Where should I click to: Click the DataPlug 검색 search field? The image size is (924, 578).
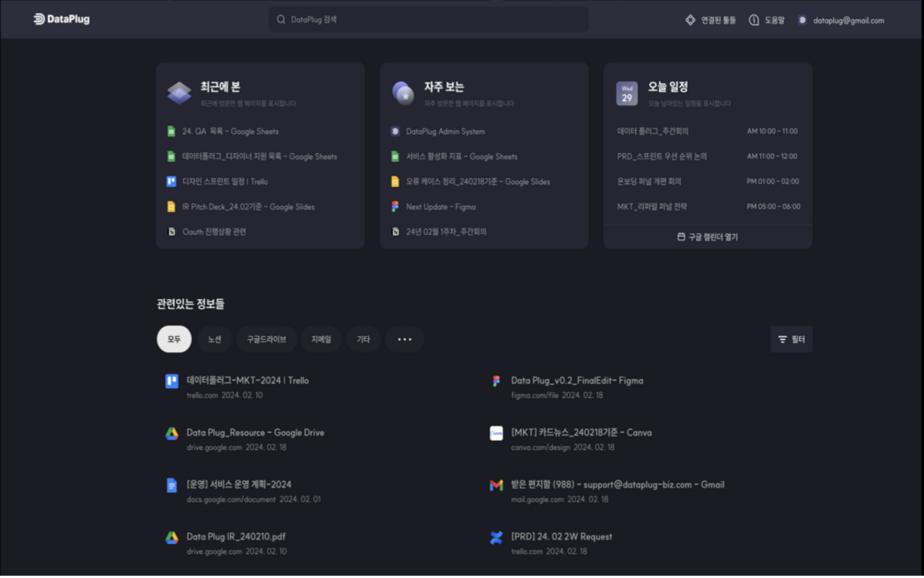429,20
